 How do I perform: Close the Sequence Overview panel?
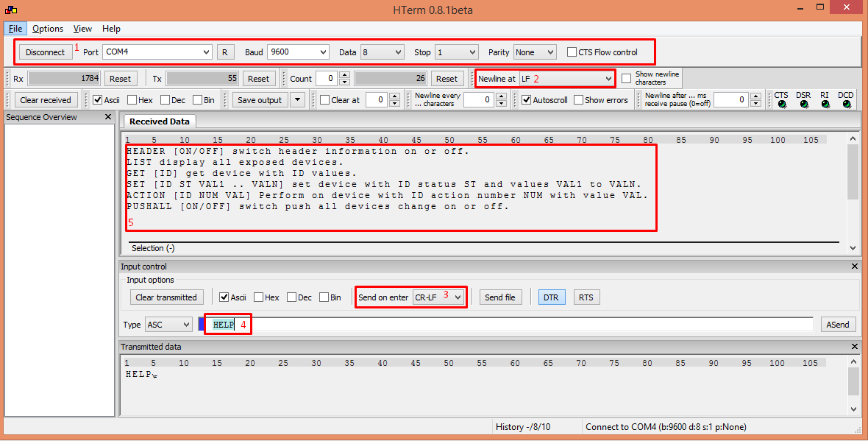(108, 117)
